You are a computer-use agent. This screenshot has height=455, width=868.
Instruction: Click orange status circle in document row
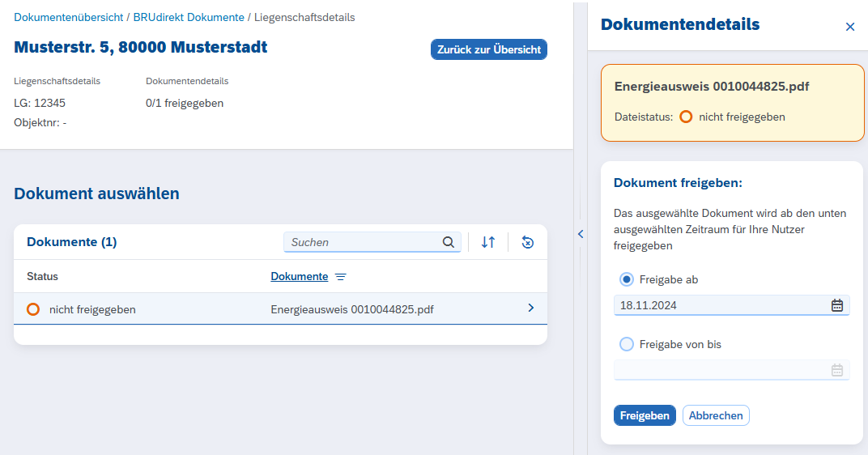point(33,309)
